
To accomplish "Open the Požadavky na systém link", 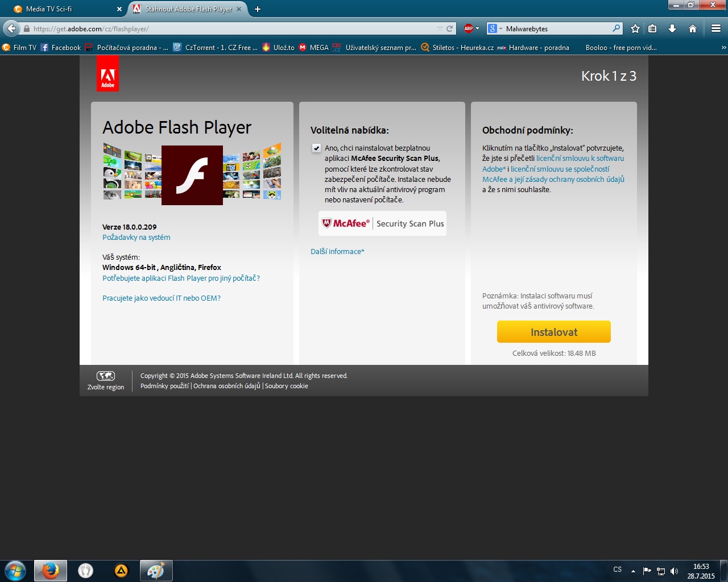I will 136,238.
